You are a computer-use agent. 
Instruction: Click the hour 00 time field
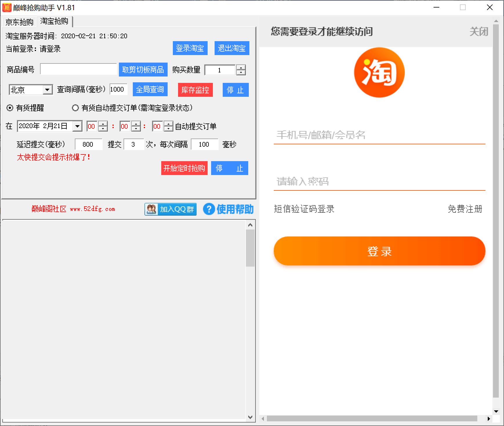92,126
